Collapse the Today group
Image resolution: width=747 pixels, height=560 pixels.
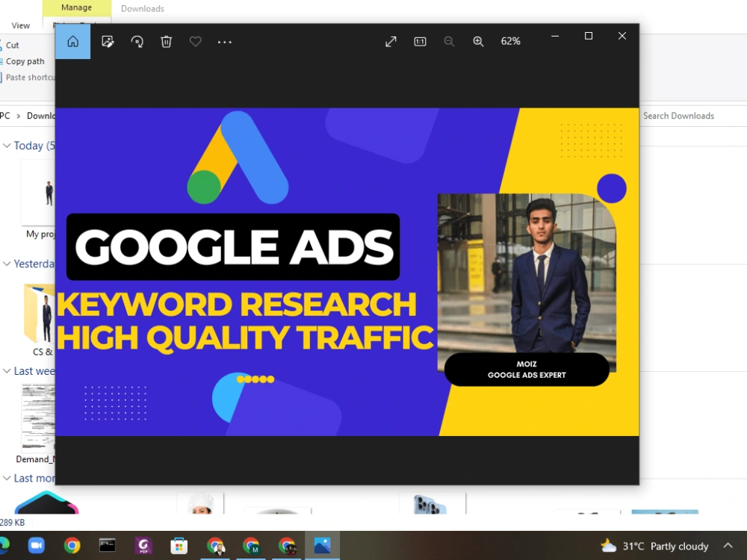point(7,146)
